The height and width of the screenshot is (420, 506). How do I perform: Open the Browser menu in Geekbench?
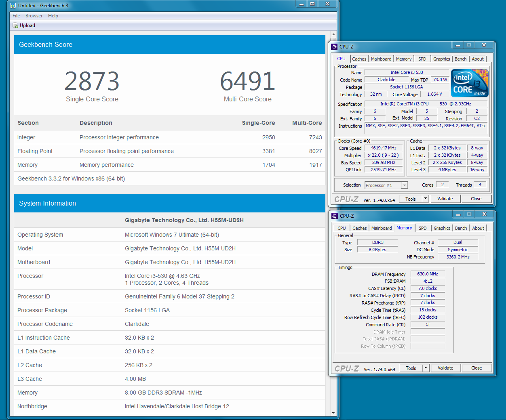coord(34,16)
